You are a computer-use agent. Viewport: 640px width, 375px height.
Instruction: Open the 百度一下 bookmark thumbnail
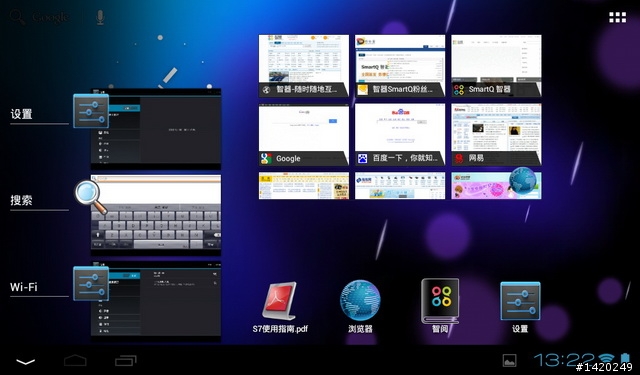(x=400, y=134)
